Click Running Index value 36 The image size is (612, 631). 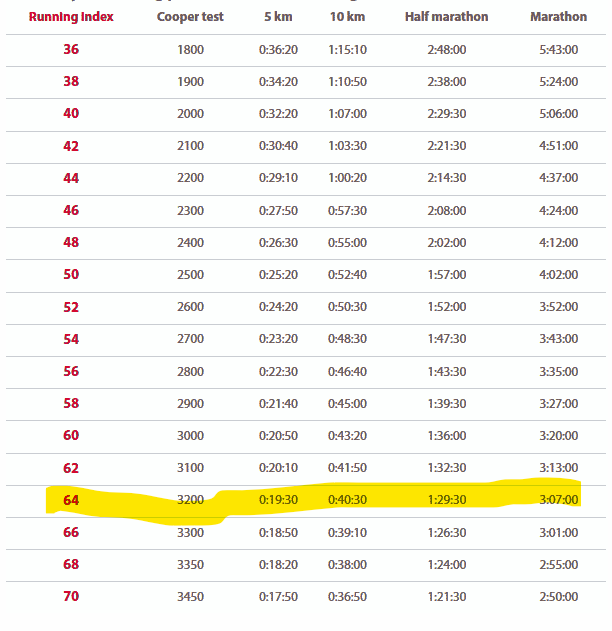coord(71,49)
